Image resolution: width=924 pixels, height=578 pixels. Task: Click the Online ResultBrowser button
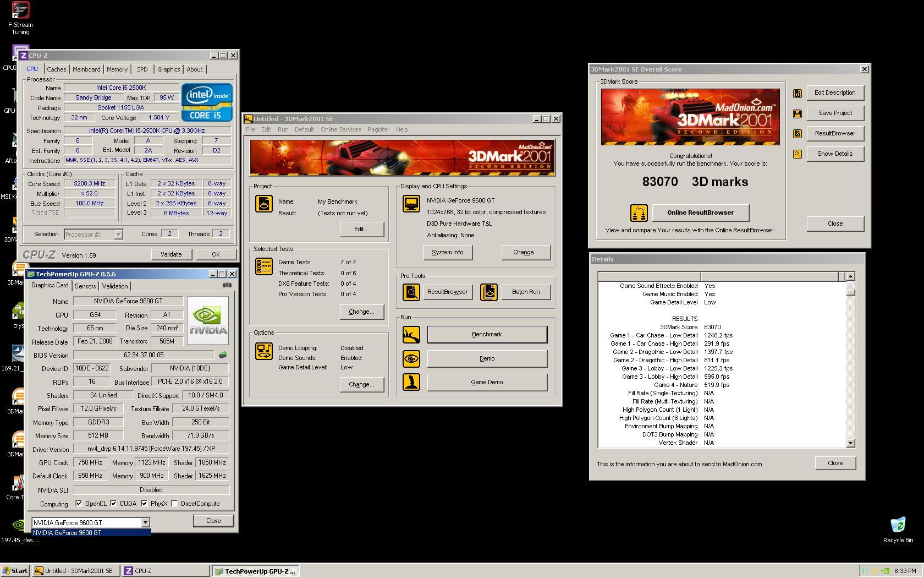[700, 212]
